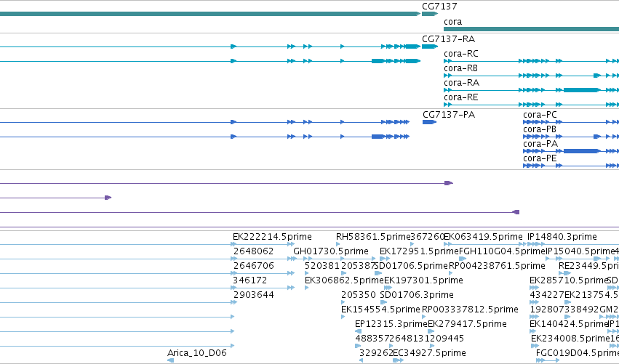Select the cora-PE protein label
The width and height of the screenshot is (619, 364).
click(x=540, y=158)
